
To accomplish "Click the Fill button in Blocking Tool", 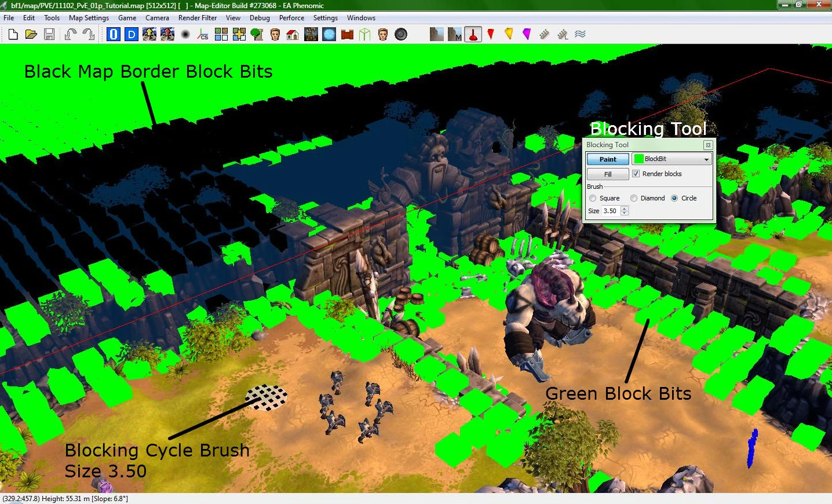I will pyautogui.click(x=608, y=174).
